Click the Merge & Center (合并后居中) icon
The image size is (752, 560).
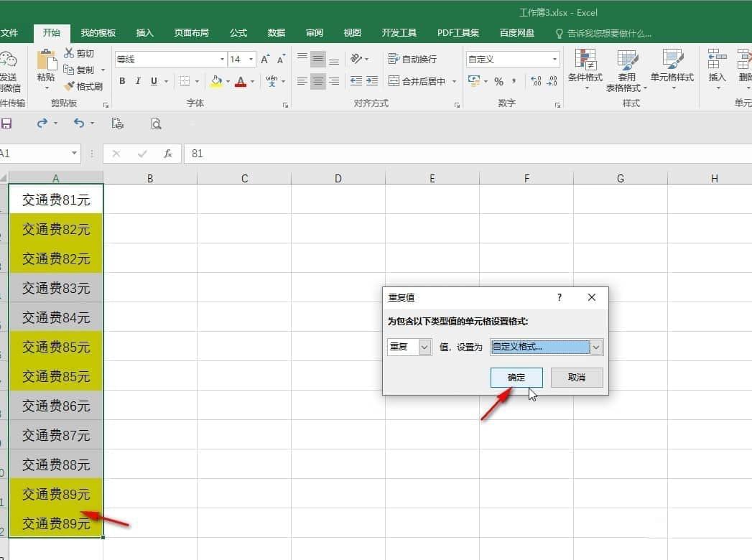click(x=394, y=81)
